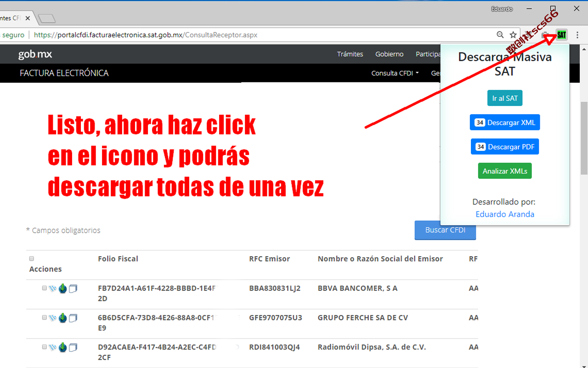The width and height of the screenshot is (588, 368).
Task: Click the folio starting with 6B6D5CFA
Action: [157, 323]
